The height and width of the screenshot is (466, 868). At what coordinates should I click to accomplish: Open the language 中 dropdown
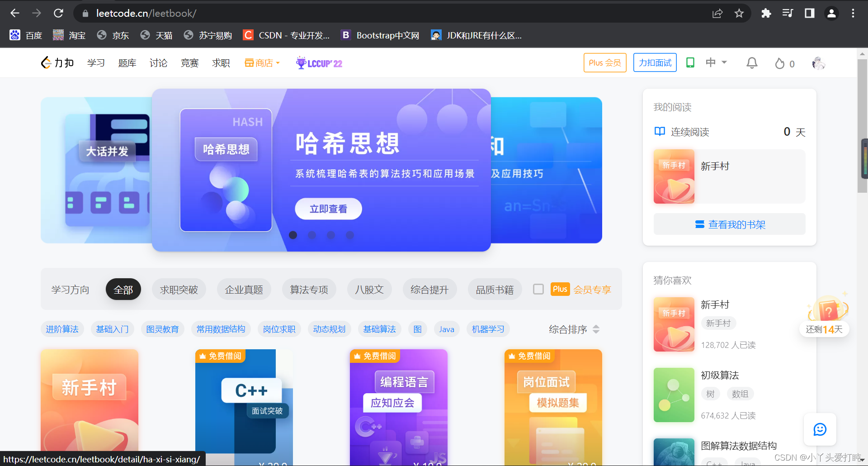click(716, 62)
